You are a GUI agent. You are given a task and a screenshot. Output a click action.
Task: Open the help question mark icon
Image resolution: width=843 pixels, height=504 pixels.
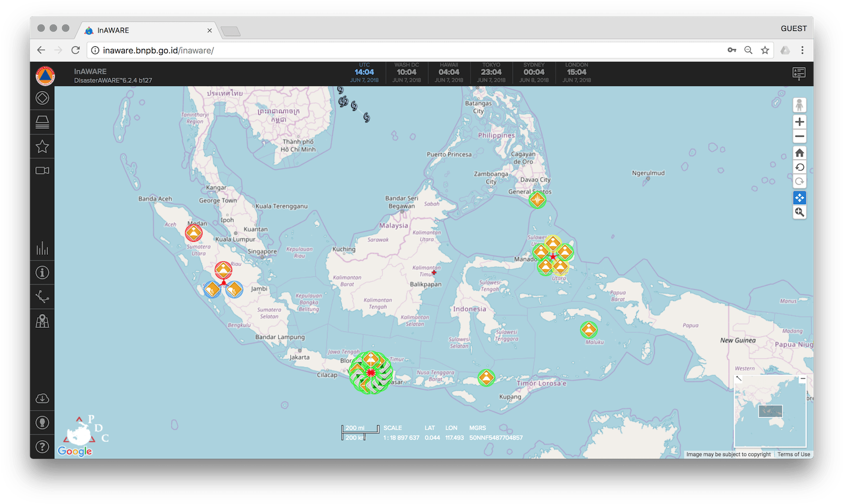click(x=42, y=447)
